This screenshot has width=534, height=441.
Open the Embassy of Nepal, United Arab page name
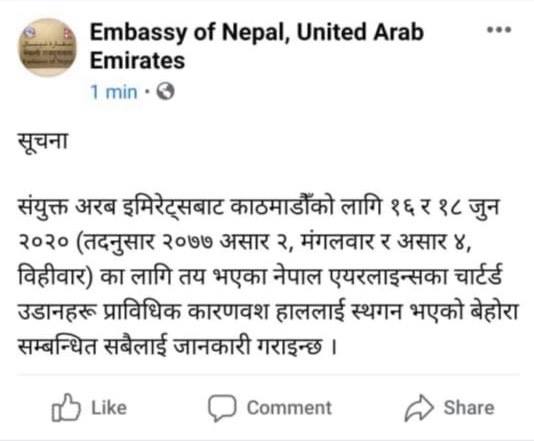[x=257, y=32]
